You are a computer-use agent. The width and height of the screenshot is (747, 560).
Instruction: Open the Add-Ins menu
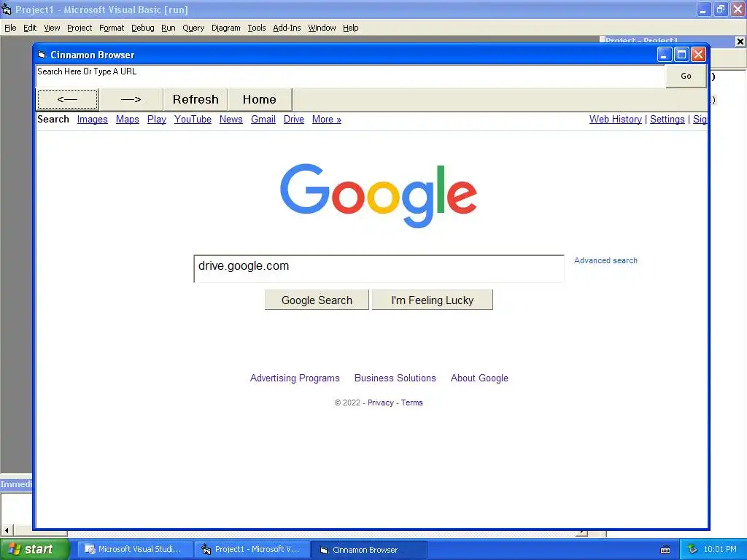pyautogui.click(x=287, y=28)
